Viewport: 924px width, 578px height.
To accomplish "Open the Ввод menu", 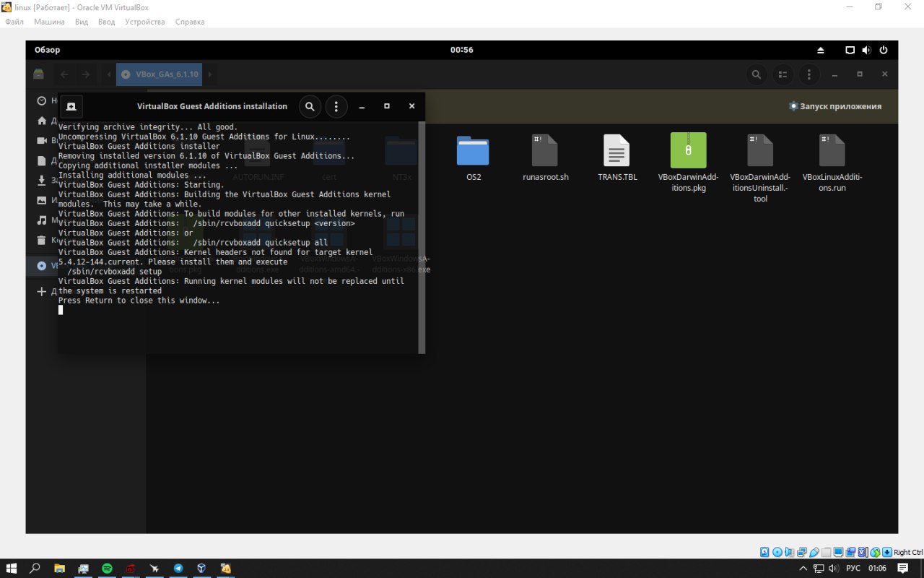I will tap(107, 22).
